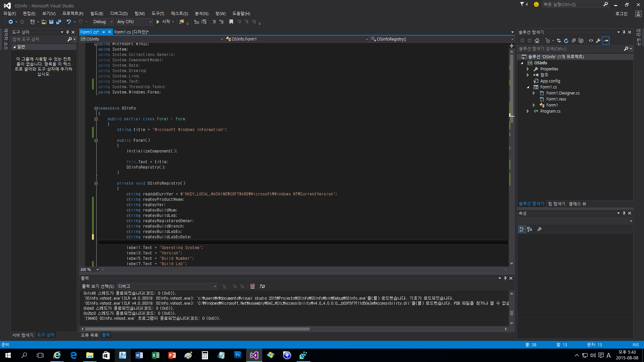The height and width of the screenshot is (362, 644).
Task: Click the View Code icon in Solution Explorer
Action: click(x=591, y=41)
